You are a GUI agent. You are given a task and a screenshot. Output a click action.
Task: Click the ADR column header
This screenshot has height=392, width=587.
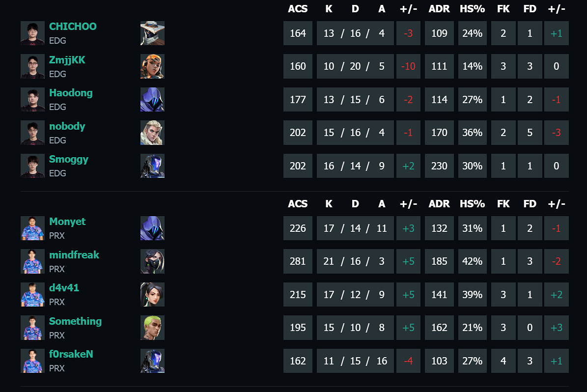(x=439, y=9)
